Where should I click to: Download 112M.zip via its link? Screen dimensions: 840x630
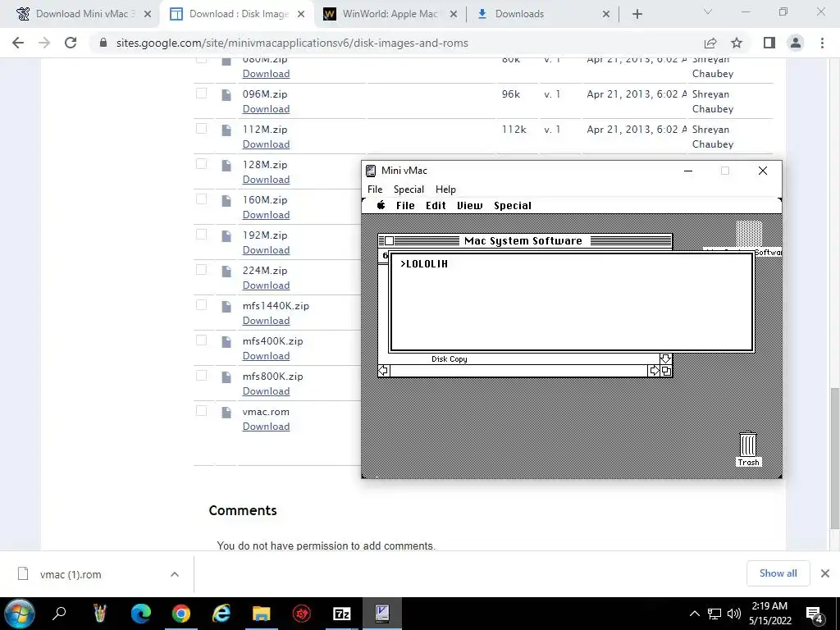266,144
